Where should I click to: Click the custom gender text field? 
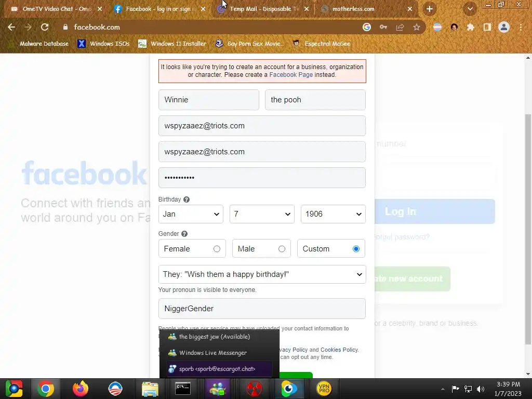pos(262,309)
